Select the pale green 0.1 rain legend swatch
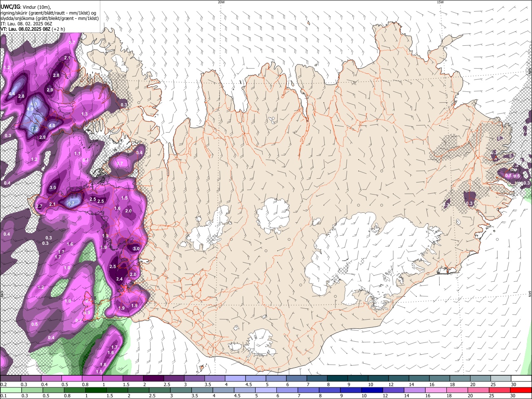This screenshot has width=532, height=399. 11,390
